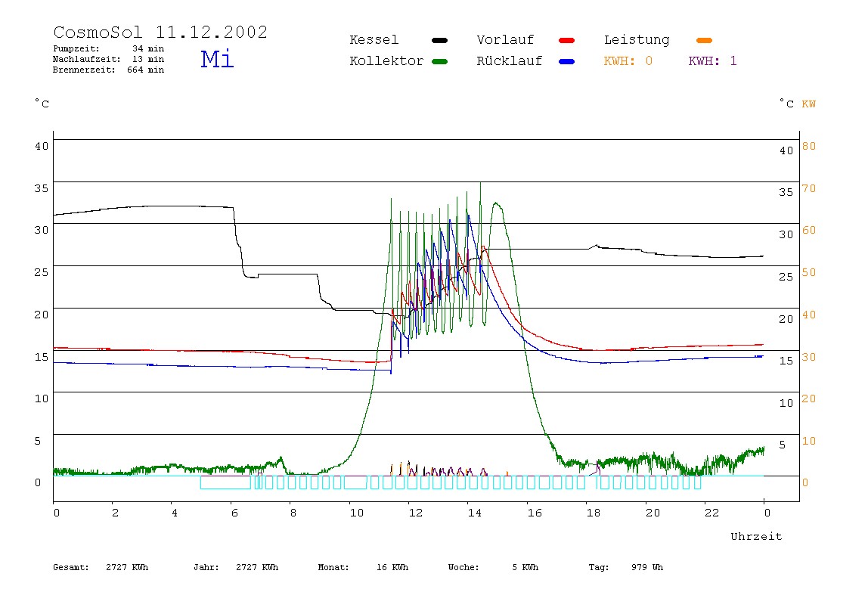Click the time axis tick '2'
Viewport: 868px width, 614px height.
pyautogui.click(x=115, y=513)
